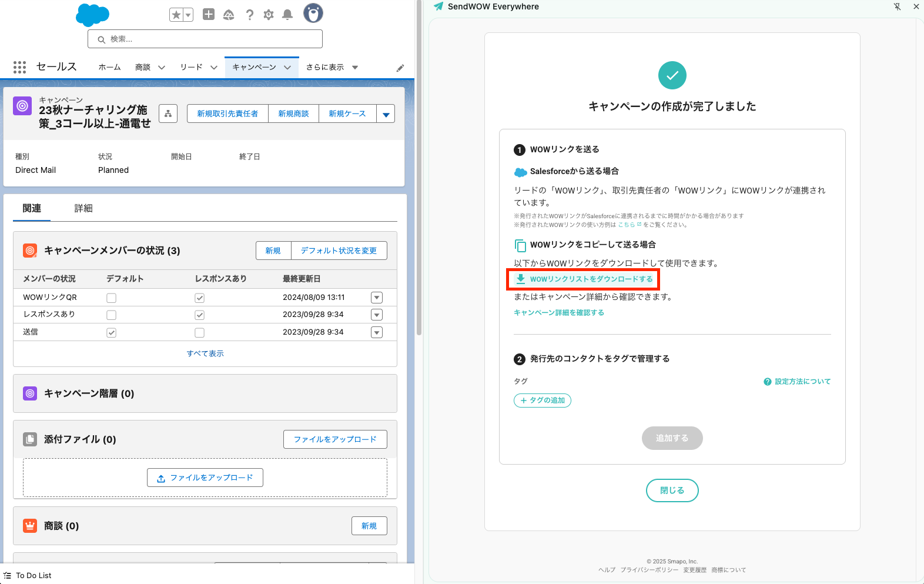
Task: Open the favorites star icon
Action: click(176, 15)
